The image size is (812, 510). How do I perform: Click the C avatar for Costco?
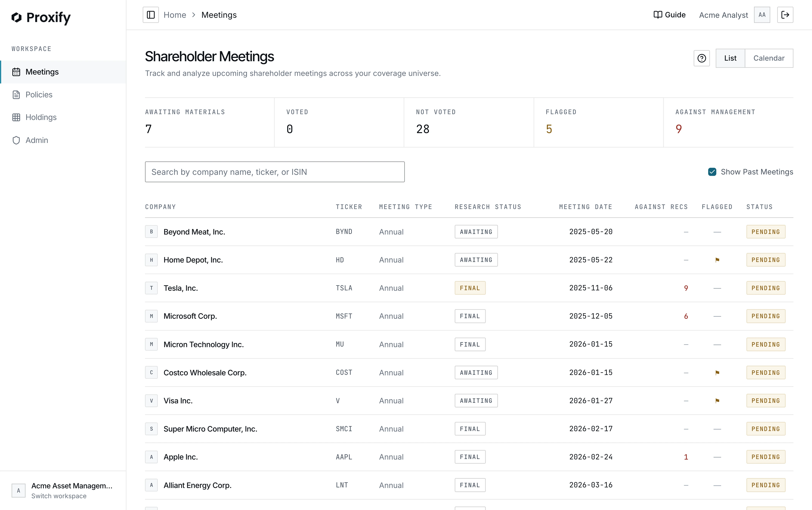point(151,373)
